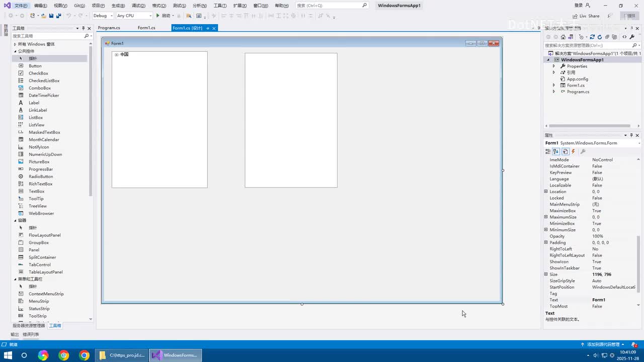
Task: Pin the Form1.cs design tab
Action: 208,28
